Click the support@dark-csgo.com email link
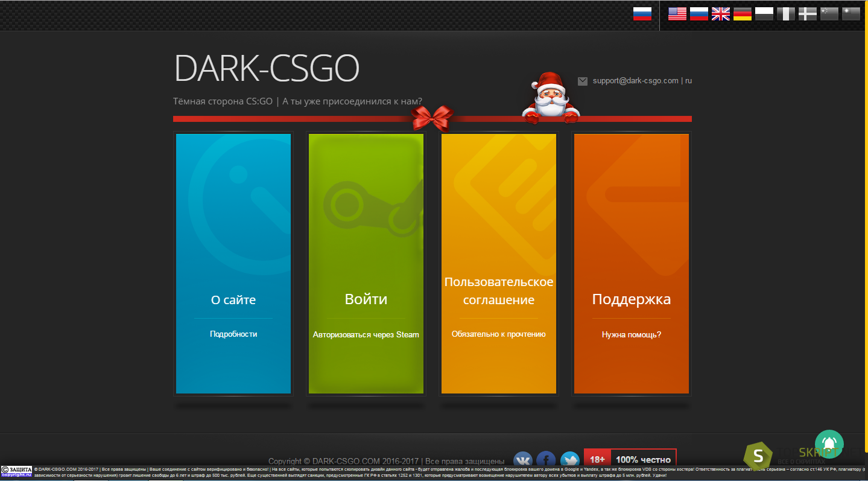The width and height of the screenshot is (868, 481). (635, 81)
